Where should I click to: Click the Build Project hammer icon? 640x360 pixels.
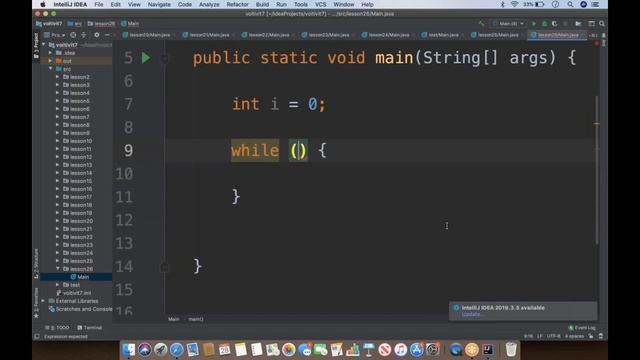(x=481, y=24)
